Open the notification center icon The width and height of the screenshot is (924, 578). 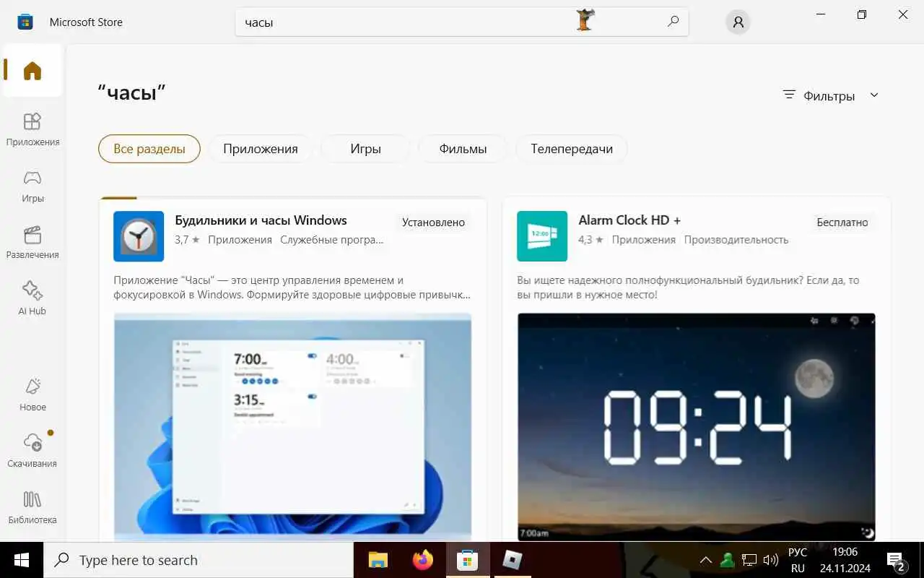pyautogui.click(x=896, y=561)
